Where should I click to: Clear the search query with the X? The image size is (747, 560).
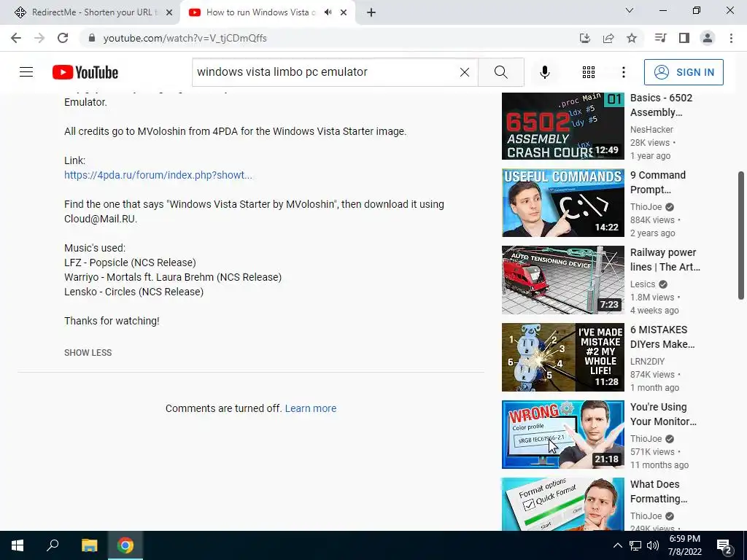(465, 72)
